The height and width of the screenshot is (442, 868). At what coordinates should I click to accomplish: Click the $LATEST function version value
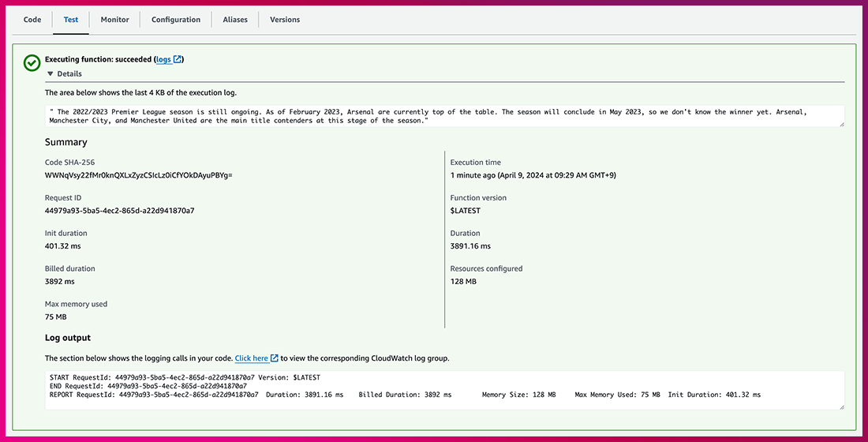[465, 211]
